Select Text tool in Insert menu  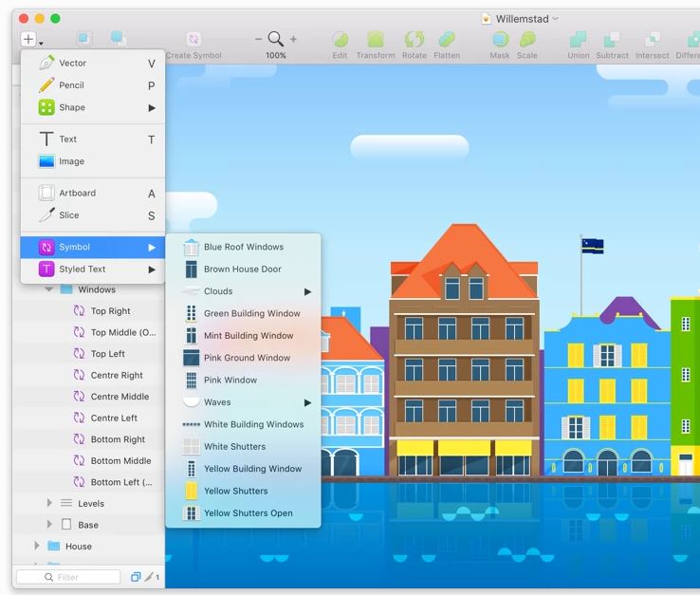[93, 139]
